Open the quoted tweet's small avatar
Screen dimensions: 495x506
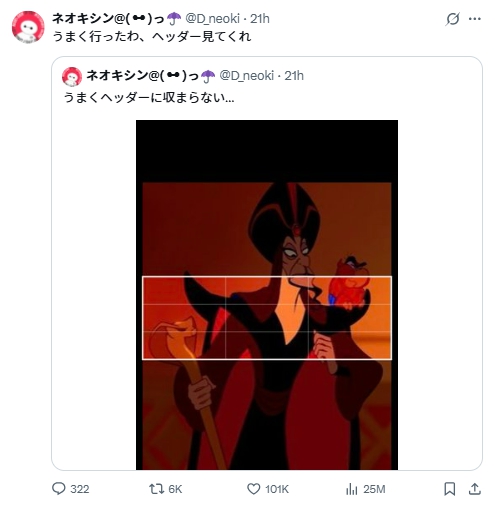tap(72, 77)
